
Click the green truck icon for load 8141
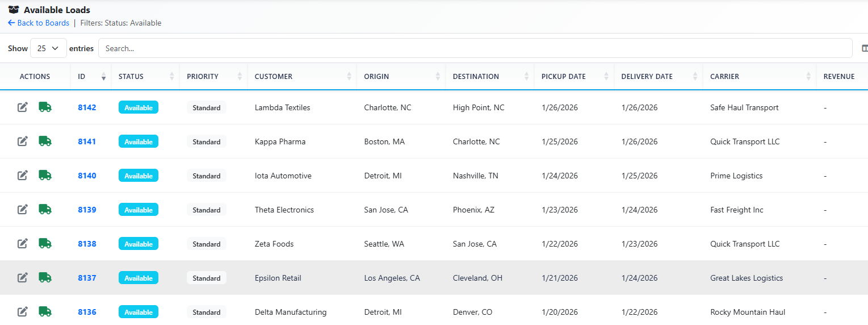point(45,141)
